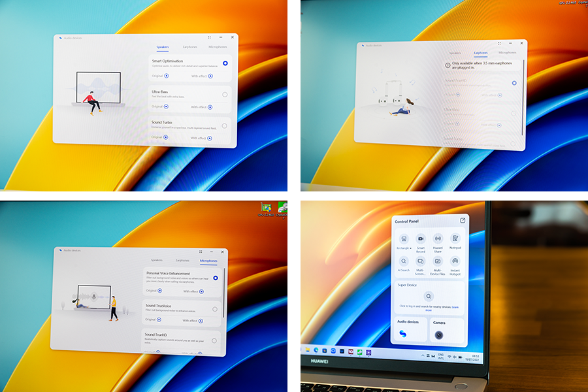
Task: Select the Ultra Bass radio button
Action: pos(225,95)
